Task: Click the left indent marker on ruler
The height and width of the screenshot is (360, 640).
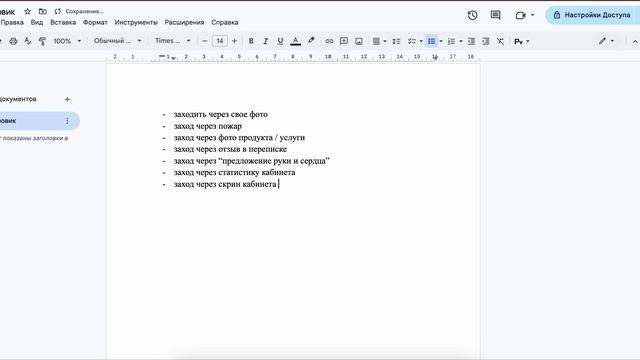Action: (x=173, y=59)
